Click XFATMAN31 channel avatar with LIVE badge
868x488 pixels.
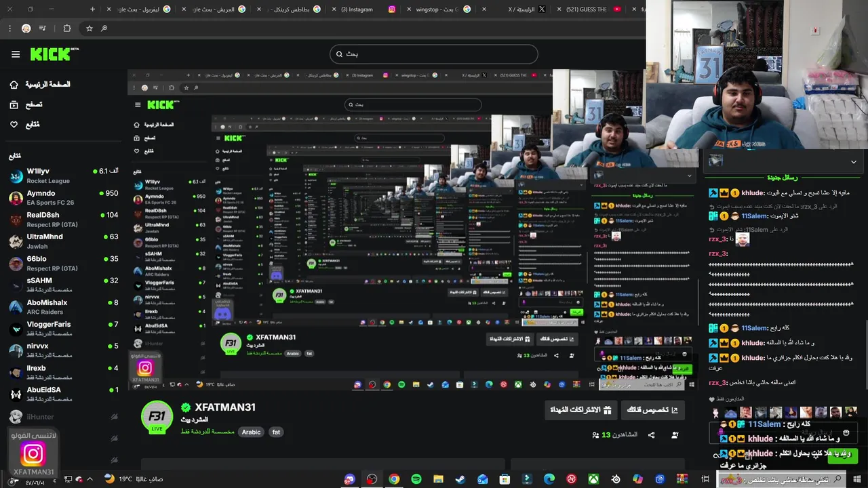point(157,417)
